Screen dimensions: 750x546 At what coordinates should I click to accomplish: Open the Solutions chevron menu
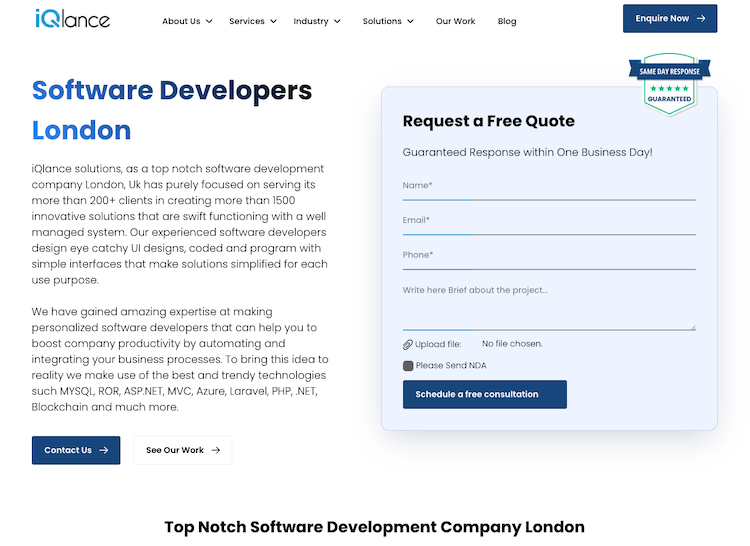(x=387, y=21)
